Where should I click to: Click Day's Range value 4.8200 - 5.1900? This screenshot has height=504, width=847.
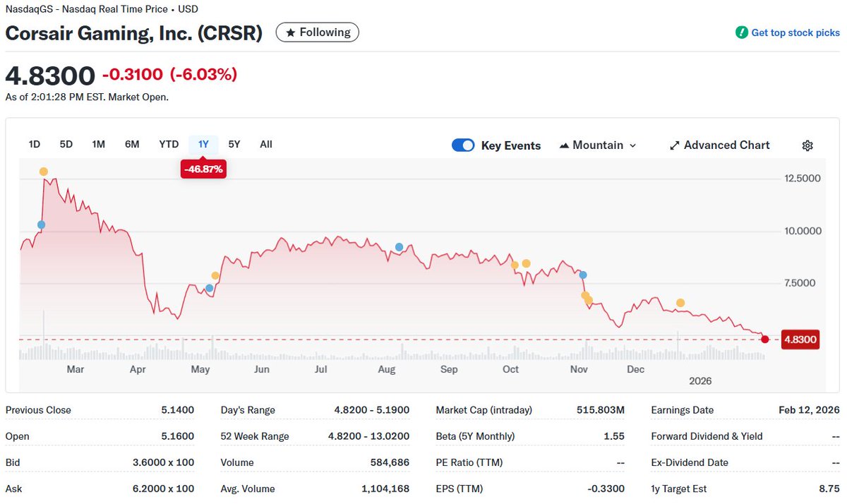pyautogui.click(x=372, y=410)
